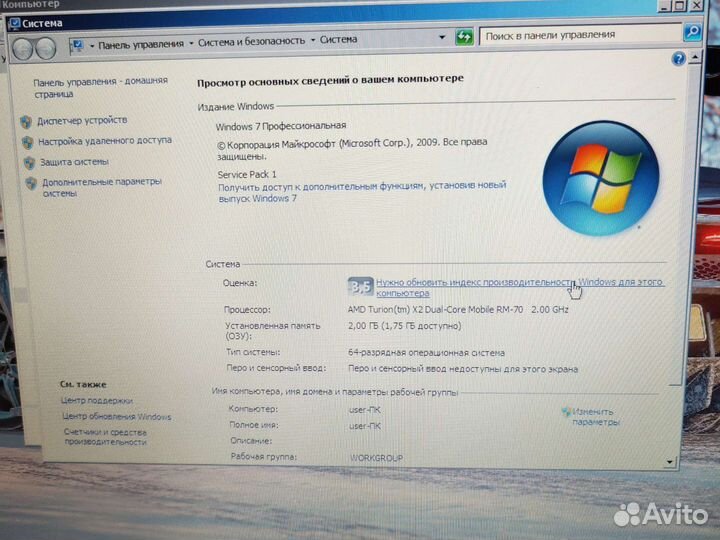
Task: Click scrollbar up arrow
Action: click(695, 57)
